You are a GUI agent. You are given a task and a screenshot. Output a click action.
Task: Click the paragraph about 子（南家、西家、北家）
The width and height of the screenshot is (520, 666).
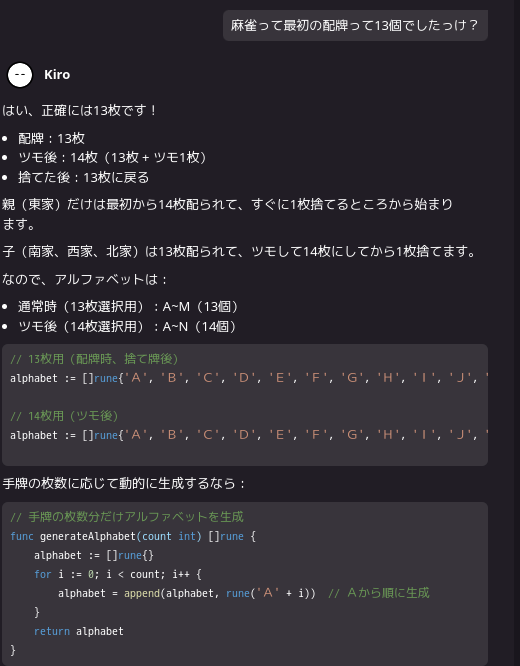tap(239, 251)
